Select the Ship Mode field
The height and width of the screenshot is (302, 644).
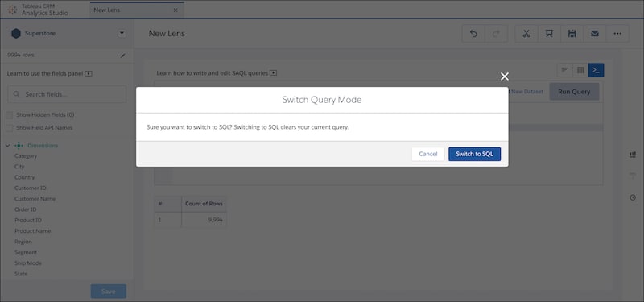[x=28, y=263]
